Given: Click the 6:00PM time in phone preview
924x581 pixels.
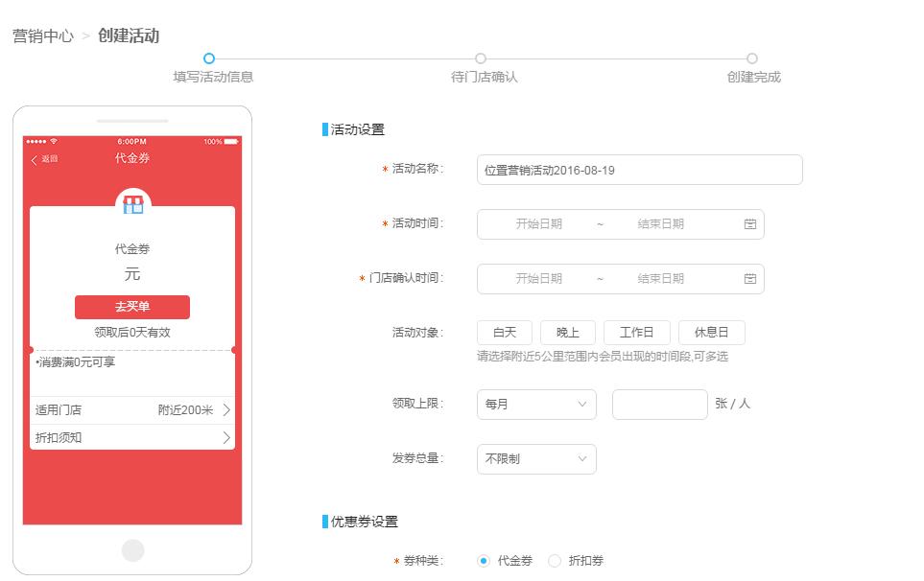Looking at the screenshot, I should point(132,141).
